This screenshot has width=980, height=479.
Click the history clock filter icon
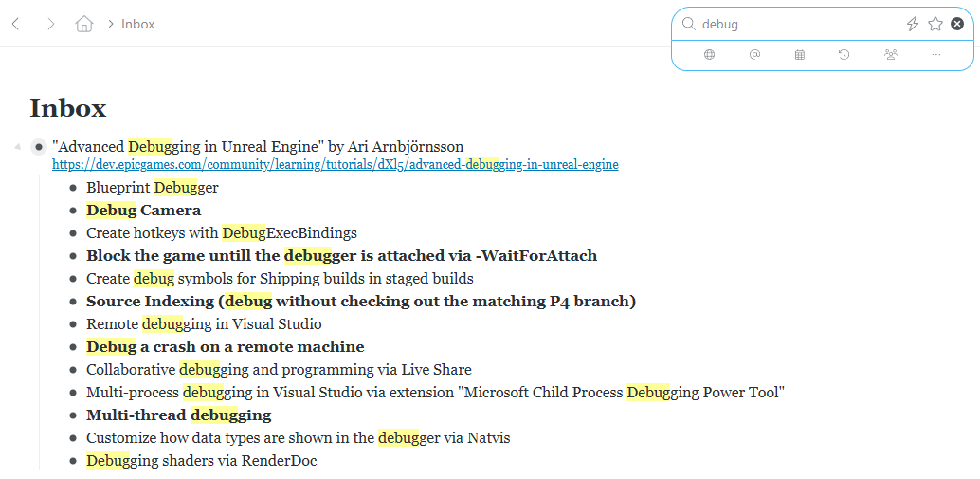point(844,55)
